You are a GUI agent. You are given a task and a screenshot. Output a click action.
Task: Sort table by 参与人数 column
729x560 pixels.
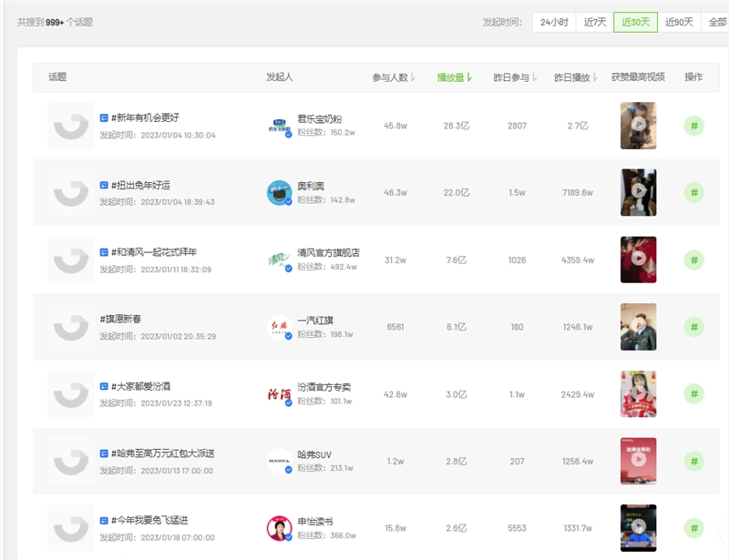[x=394, y=77]
